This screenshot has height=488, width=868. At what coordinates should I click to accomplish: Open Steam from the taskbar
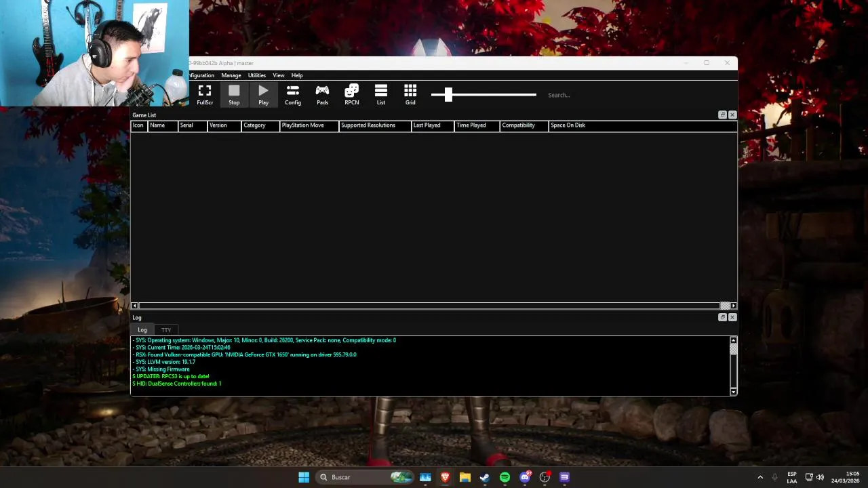[484, 477]
